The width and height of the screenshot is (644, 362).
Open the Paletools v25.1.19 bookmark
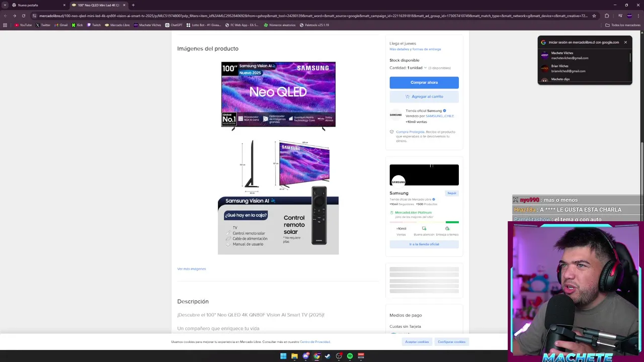click(x=314, y=25)
